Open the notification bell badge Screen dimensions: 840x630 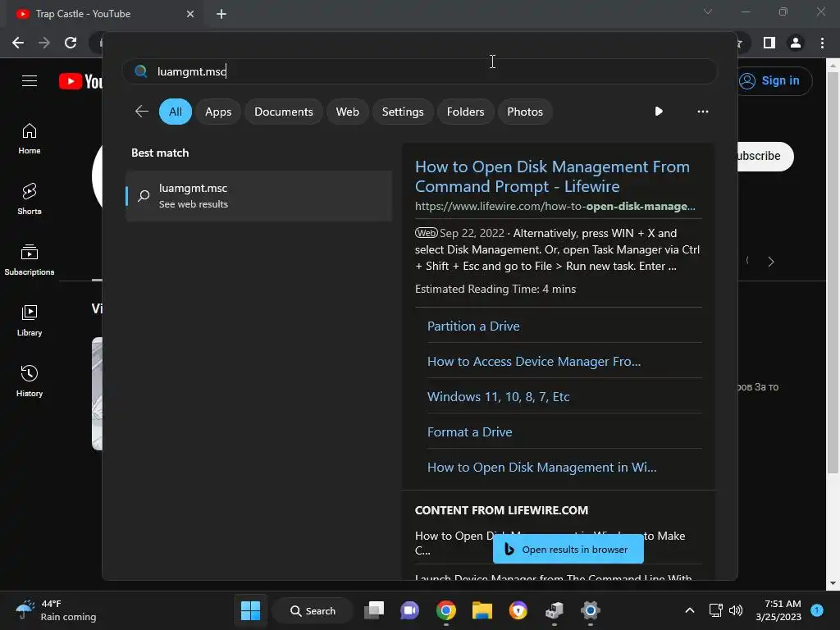coord(817,610)
